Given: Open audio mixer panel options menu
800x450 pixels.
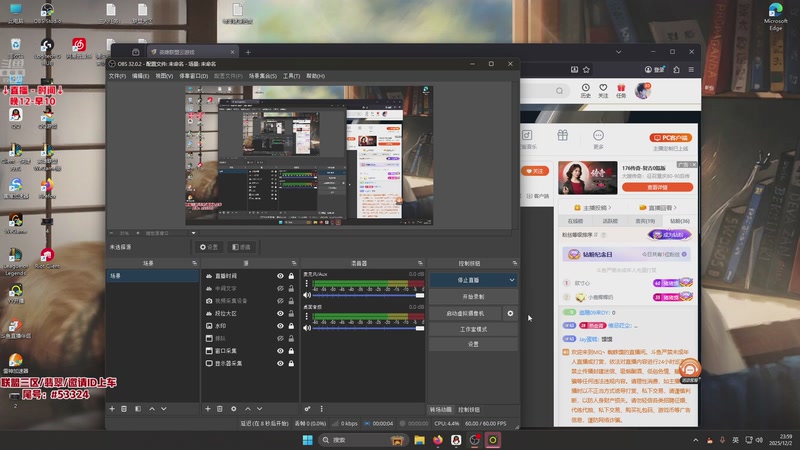Looking at the screenshot, I should coord(321,409).
